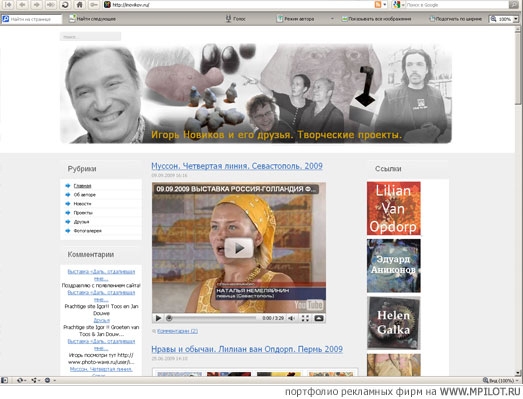Open Фотогалерея in the Рубрики menu

point(87,231)
